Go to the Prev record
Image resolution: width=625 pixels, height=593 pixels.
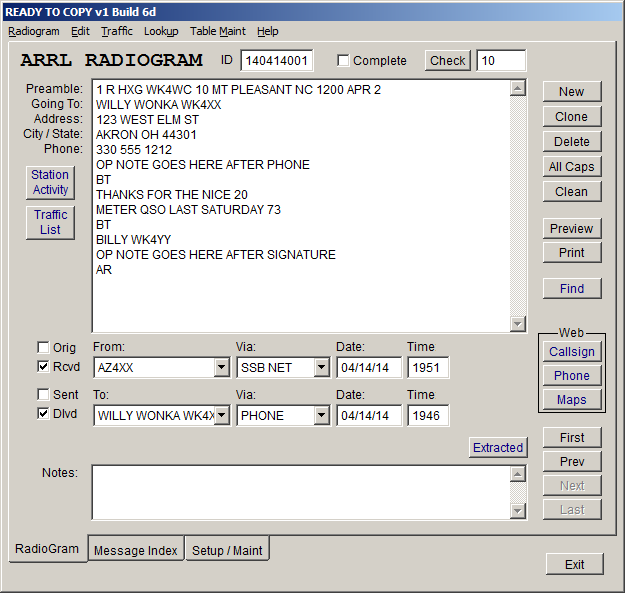(x=572, y=461)
